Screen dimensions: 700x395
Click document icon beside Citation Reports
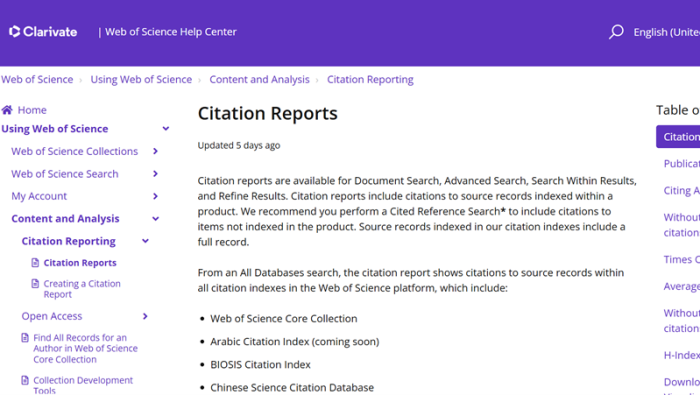tap(35, 262)
